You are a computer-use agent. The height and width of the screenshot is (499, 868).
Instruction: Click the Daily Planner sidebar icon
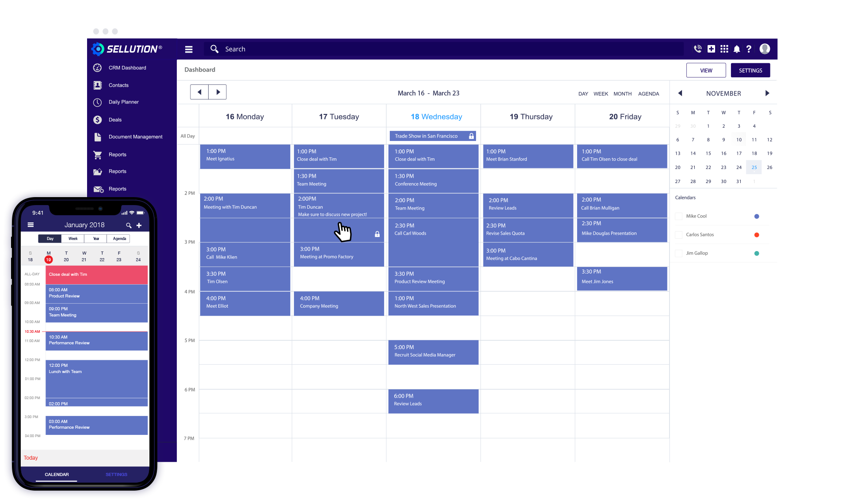(97, 102)
